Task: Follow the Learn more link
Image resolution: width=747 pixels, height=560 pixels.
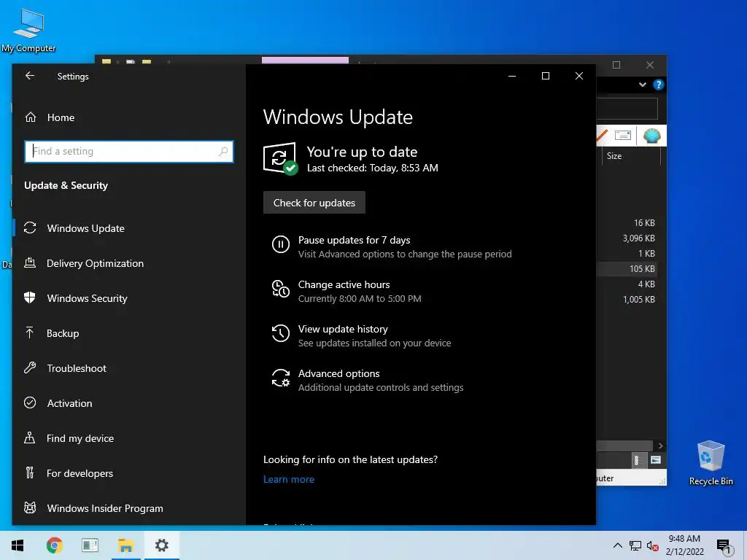Action: click(x=289, y=479)
